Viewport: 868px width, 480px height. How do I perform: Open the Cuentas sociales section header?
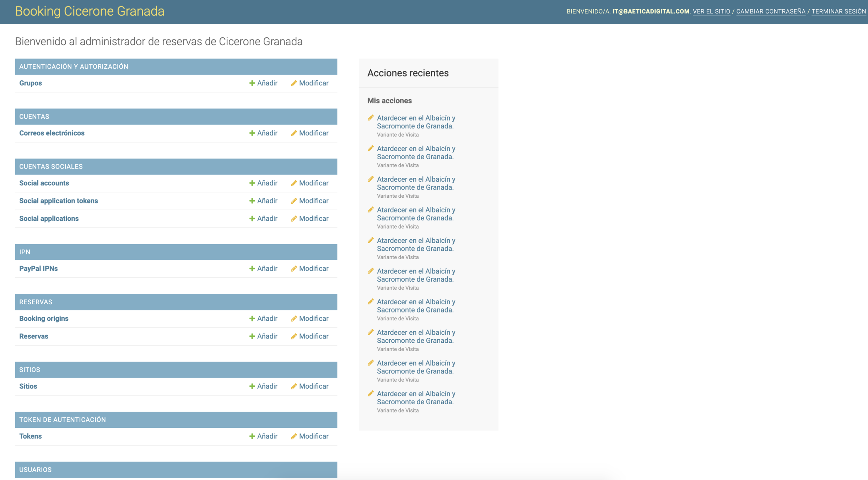[51, 166]
